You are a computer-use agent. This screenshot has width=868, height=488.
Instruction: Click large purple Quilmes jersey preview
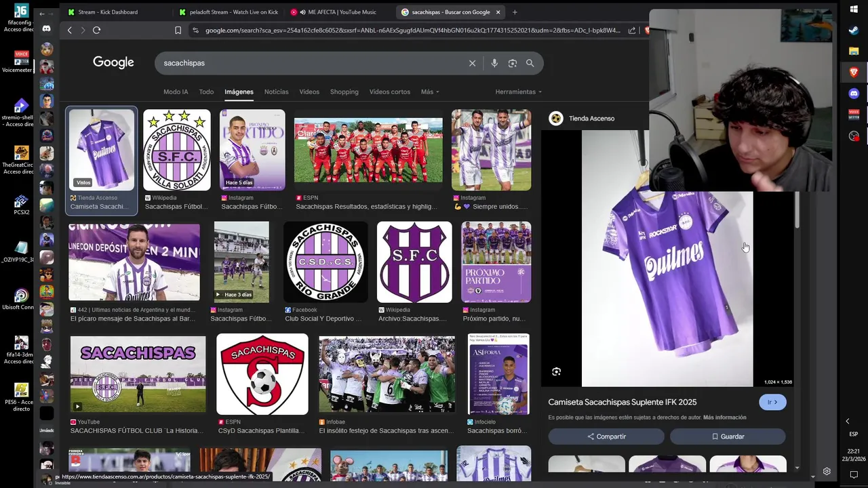667,258
